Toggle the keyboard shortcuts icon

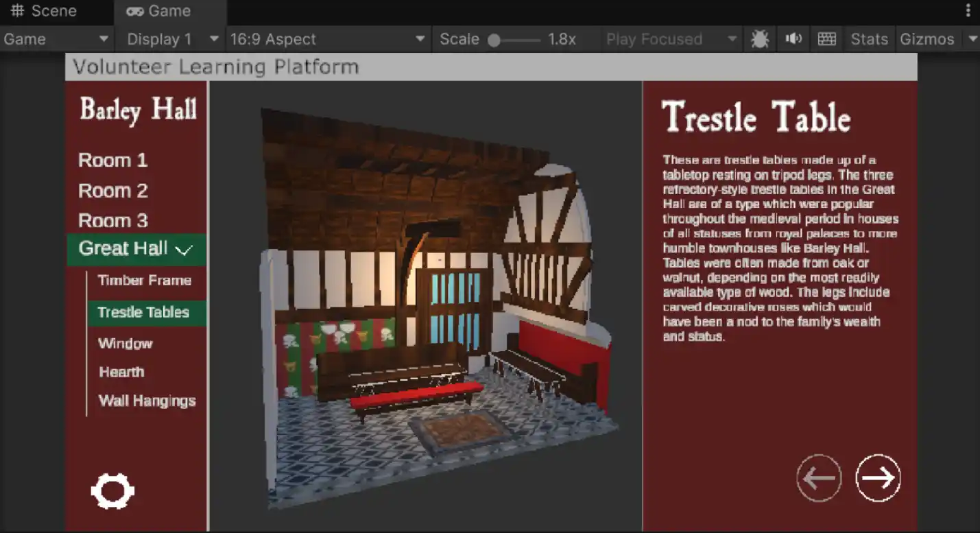coord(827,39)
